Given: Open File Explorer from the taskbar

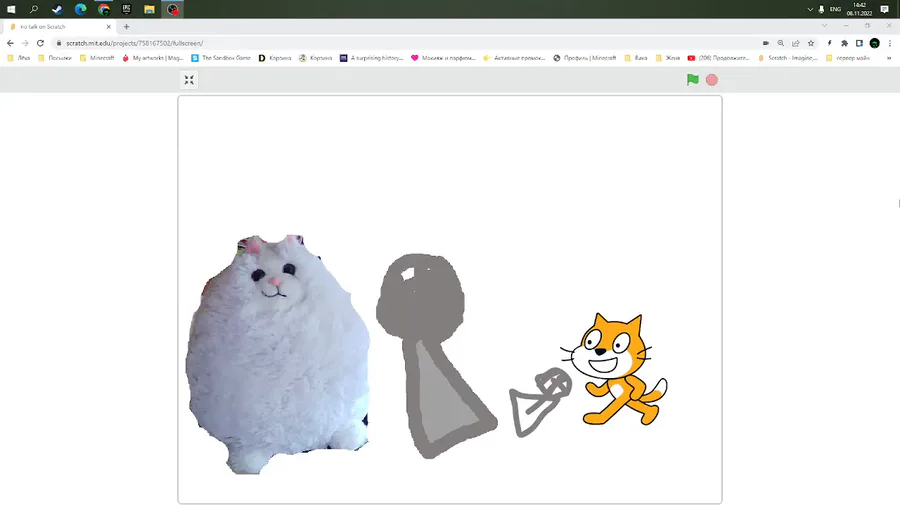Looking at the screenshot, I should click(x=149, y=9).
